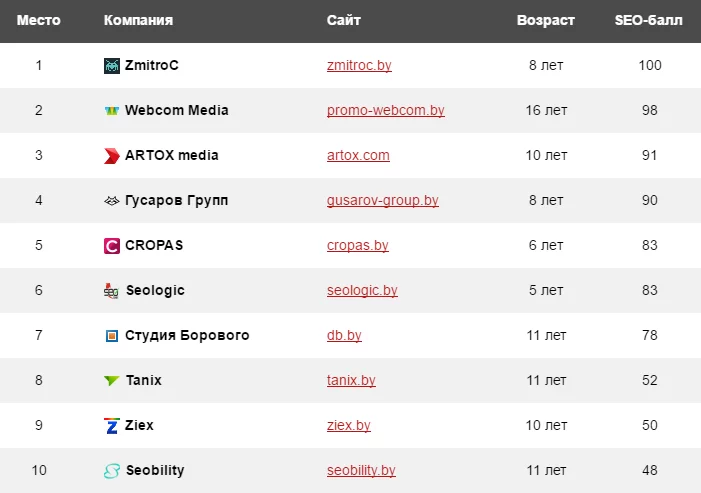Click rank number 9 in Место column
The width and height of the screenshot is (701, 493).
[38, 425]
